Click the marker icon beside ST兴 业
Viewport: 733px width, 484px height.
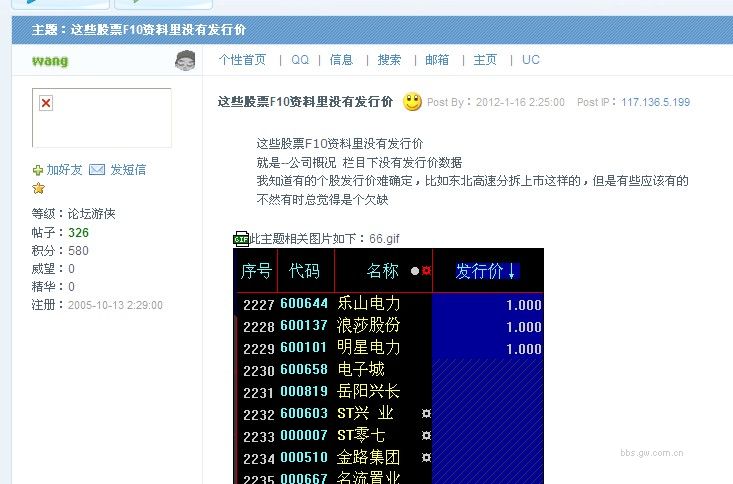tap(426, 413)
